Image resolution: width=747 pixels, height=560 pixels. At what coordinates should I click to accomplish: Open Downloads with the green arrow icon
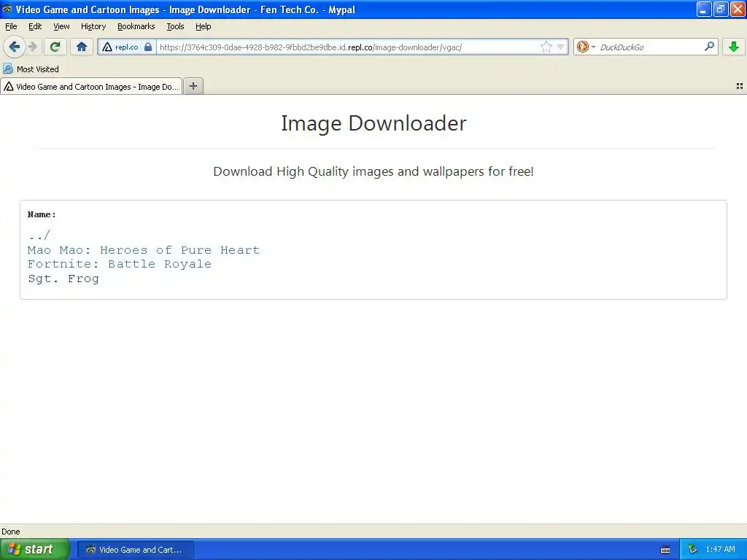click(x=734, y=47)
